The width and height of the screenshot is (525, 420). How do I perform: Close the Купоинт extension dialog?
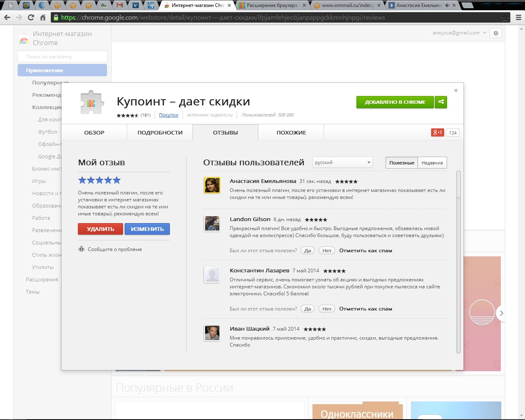456,91
